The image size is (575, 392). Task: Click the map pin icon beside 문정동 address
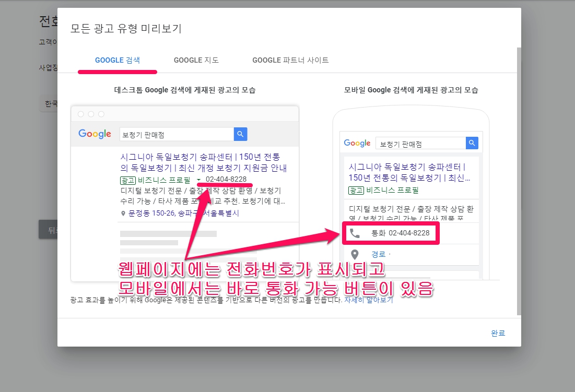[123, 213]
